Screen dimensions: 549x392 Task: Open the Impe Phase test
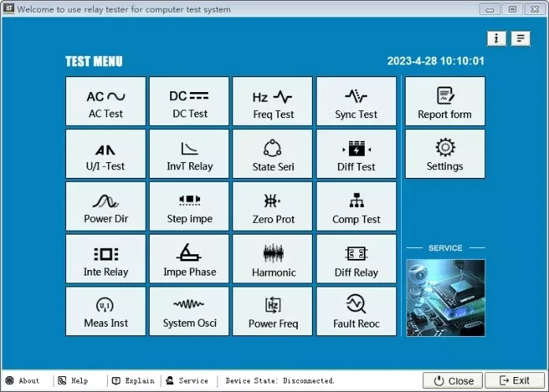tap(189, 259)
